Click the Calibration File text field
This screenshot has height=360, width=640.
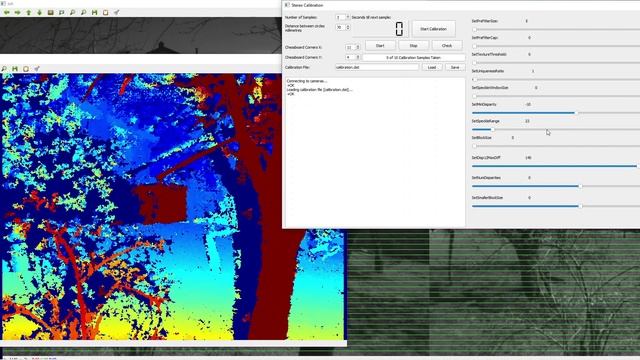[x=377, y=67]
